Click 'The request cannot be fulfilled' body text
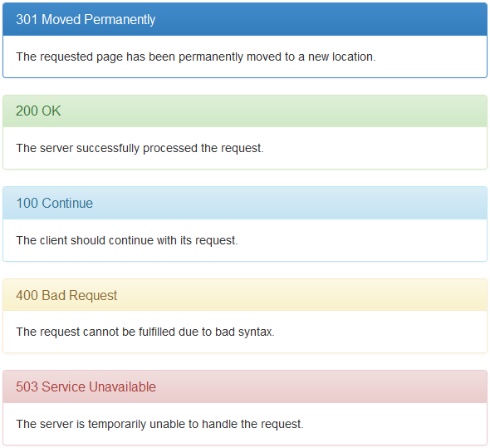This screenshot has height=448, width=490. [145, 332]
